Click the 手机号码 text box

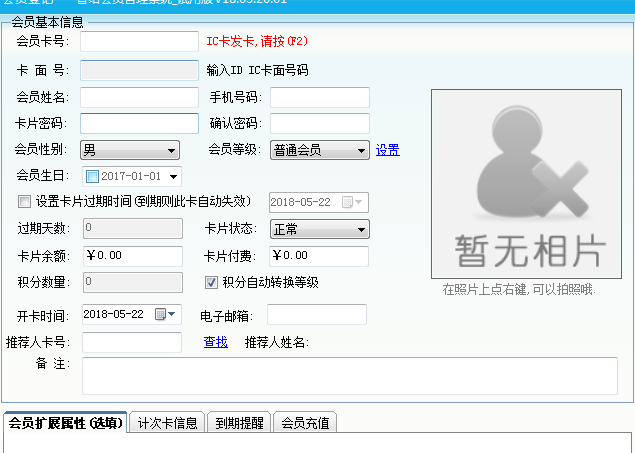(319, 98)
